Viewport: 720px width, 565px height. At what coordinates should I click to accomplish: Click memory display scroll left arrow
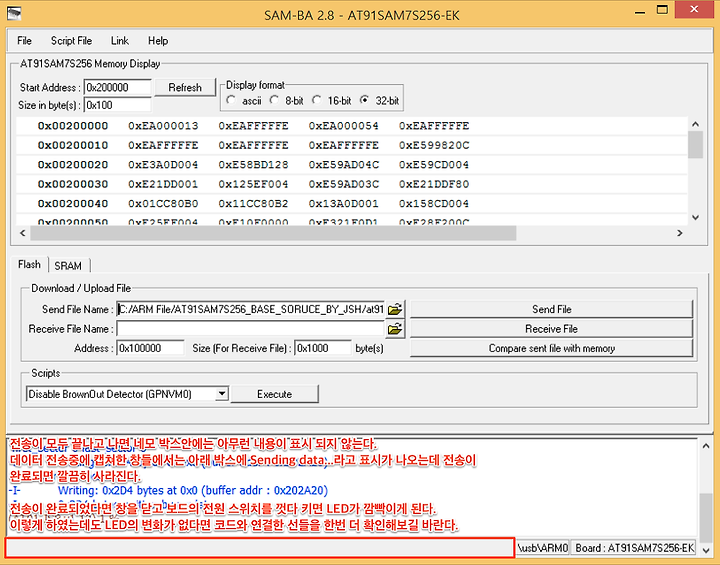tap(23, 233)
